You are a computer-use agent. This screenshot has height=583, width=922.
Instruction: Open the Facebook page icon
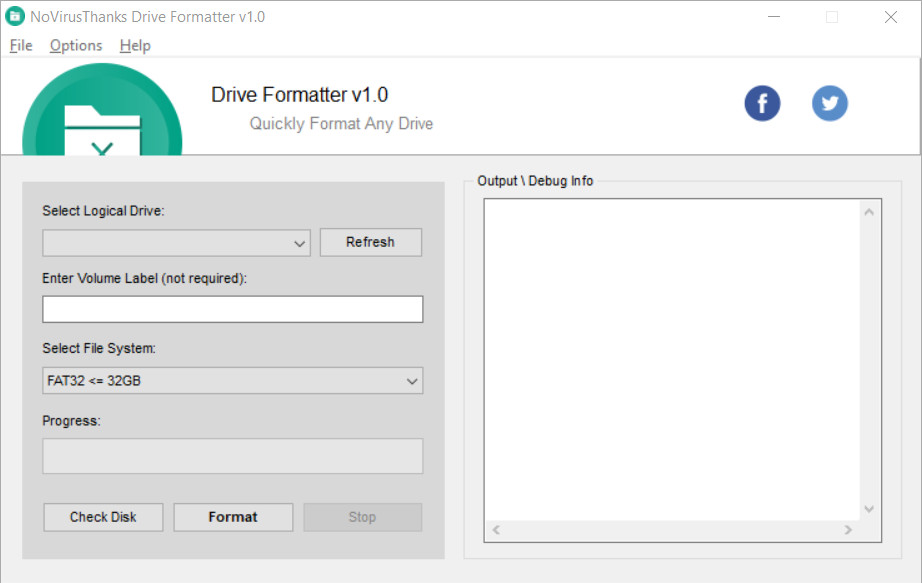coord(762,104)
